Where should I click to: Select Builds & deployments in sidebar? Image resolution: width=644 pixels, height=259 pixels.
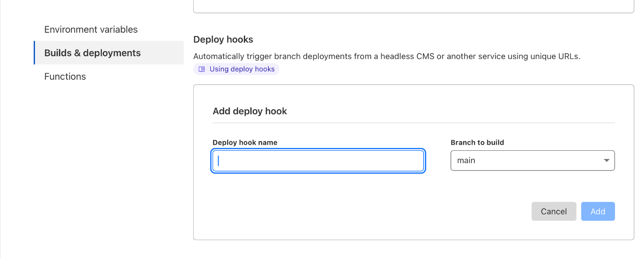point(109,53)
